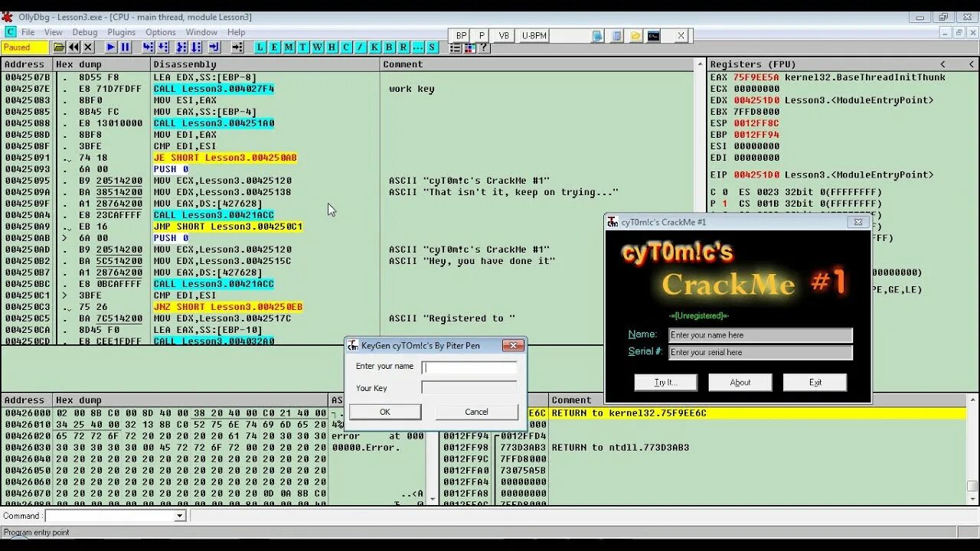Click the BP button on the floating toolbar
The width and height of the screenshot is (980, 551).
[461, 35]
